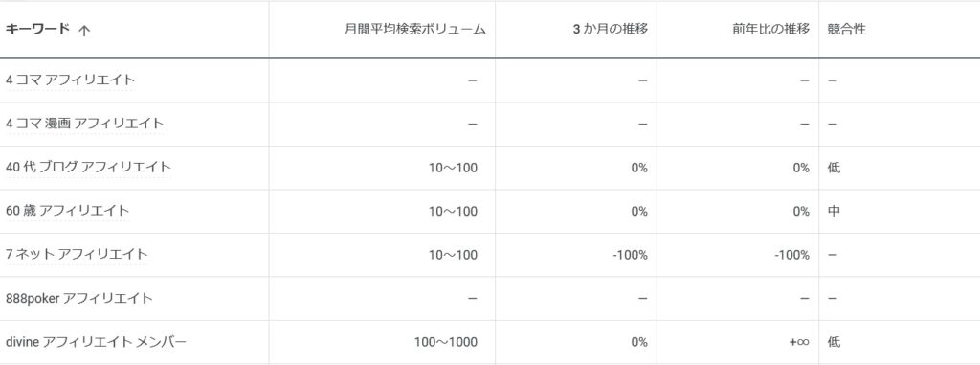Screen dimensions: 980x365
Task: Sort by 月間平均検索ボリューム column
Action: click(415, 30)
